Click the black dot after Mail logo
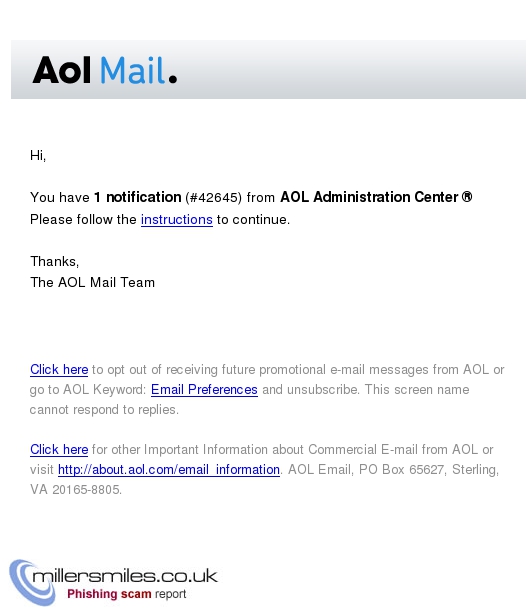The image size is (529, 615). [173, 79]
